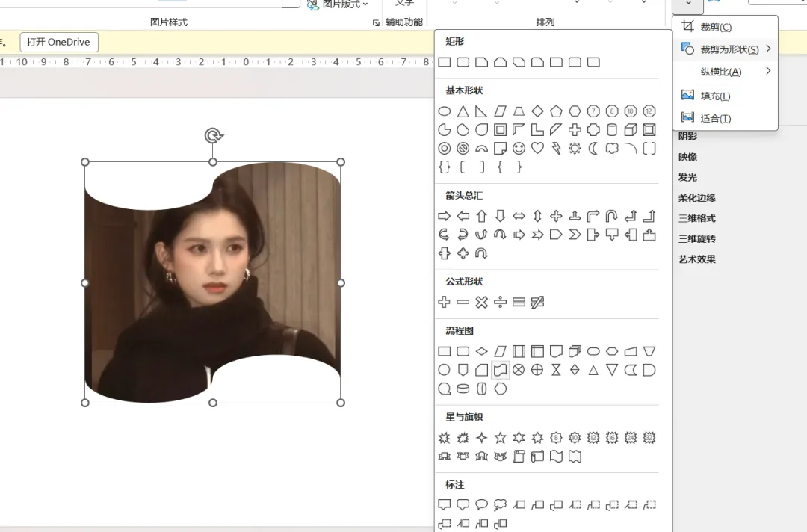Screen dimensions: 807x532
Task: Click the 打开 OneDrive button
Action: pos(59,42)
